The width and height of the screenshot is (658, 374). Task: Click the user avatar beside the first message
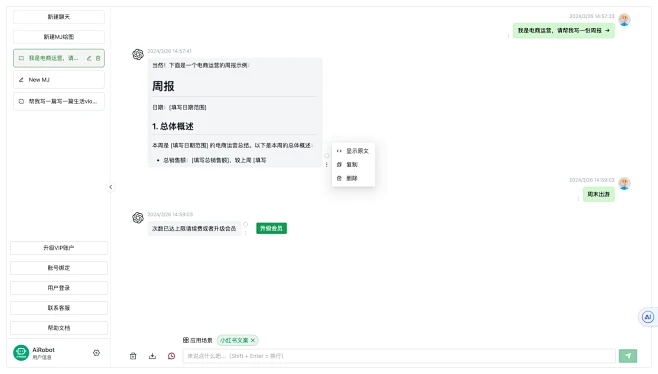624,20
